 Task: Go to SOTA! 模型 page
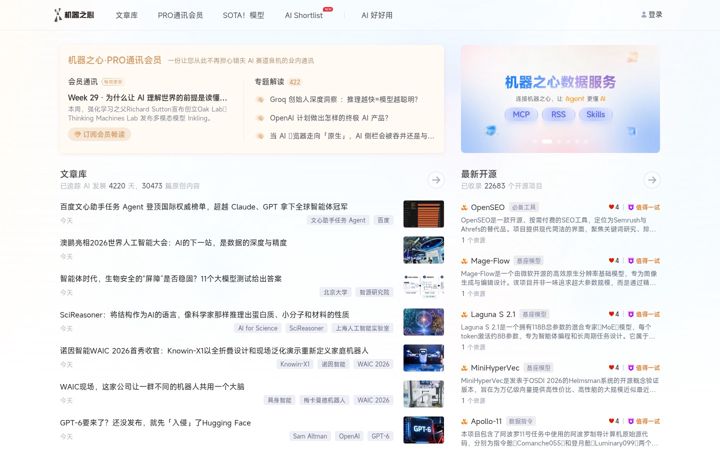243,15
